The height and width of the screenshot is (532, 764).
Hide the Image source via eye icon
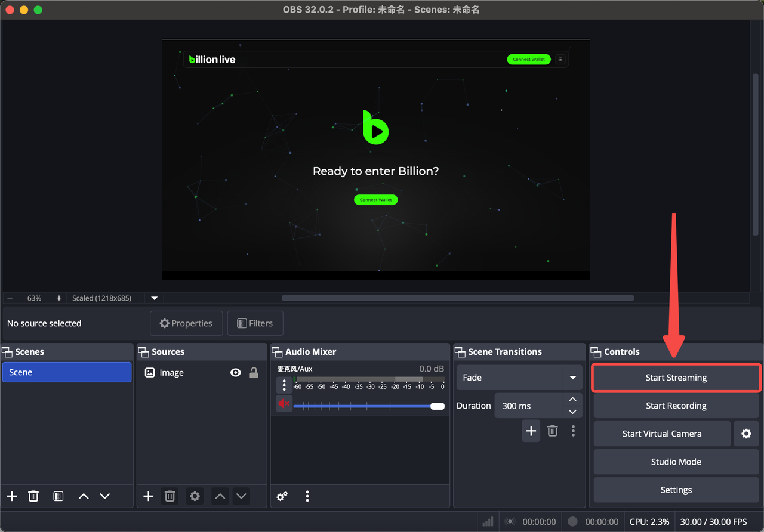[x=236, y=373]
